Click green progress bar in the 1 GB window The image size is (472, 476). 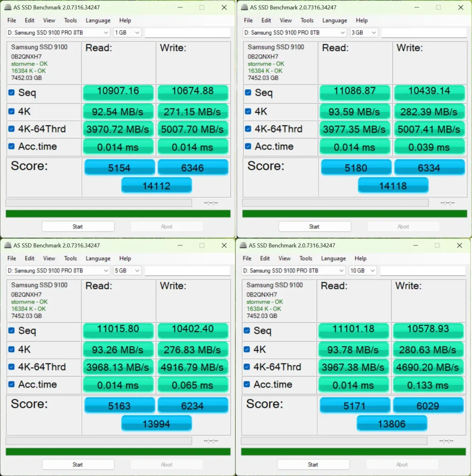118,214
